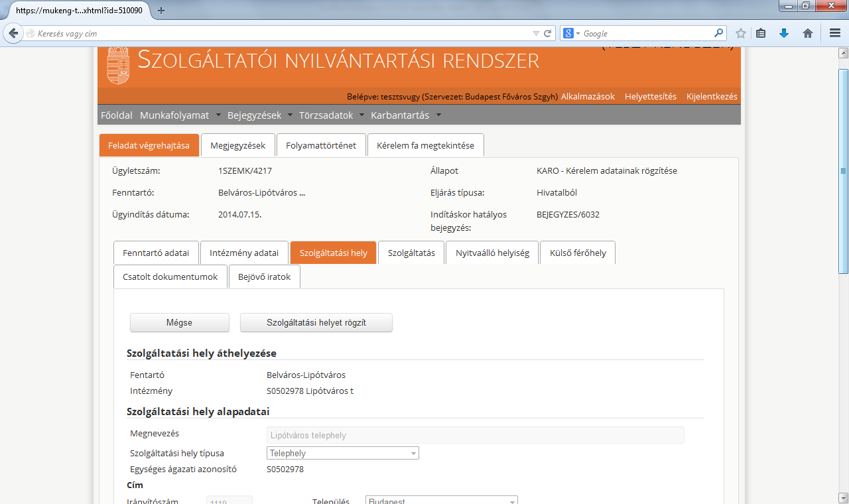Open the Folyamattörténet tab
Viewport: 849px width, 504px height.
pos(321,145)
